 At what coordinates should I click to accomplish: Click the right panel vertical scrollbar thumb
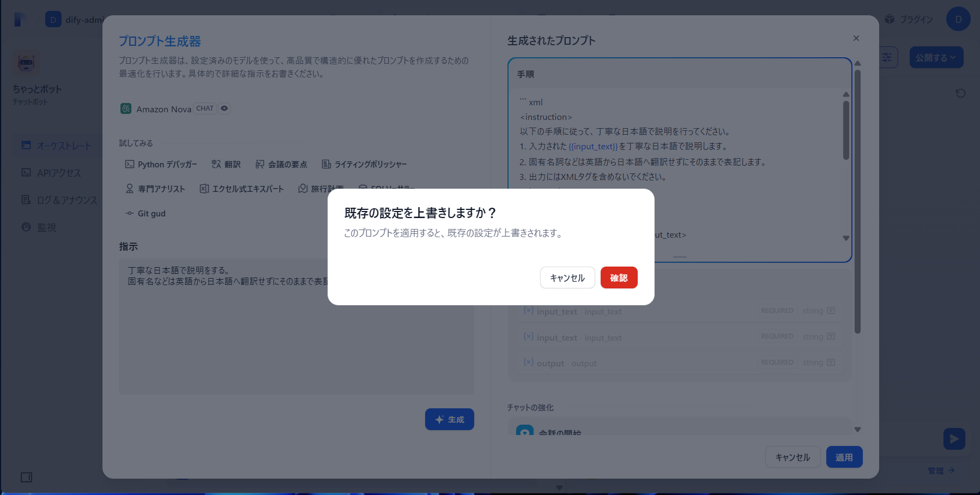(x=857, y=201)
